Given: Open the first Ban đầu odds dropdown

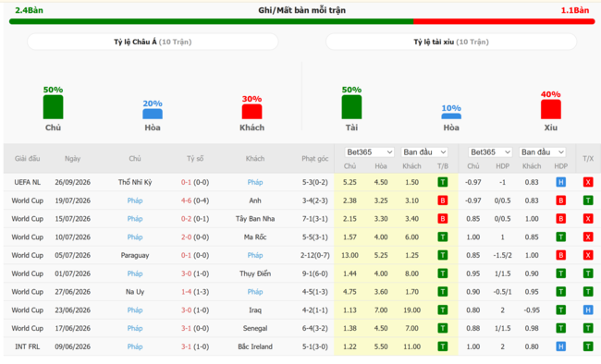Looking at the screenshot, I should click(x=424, y=152).
